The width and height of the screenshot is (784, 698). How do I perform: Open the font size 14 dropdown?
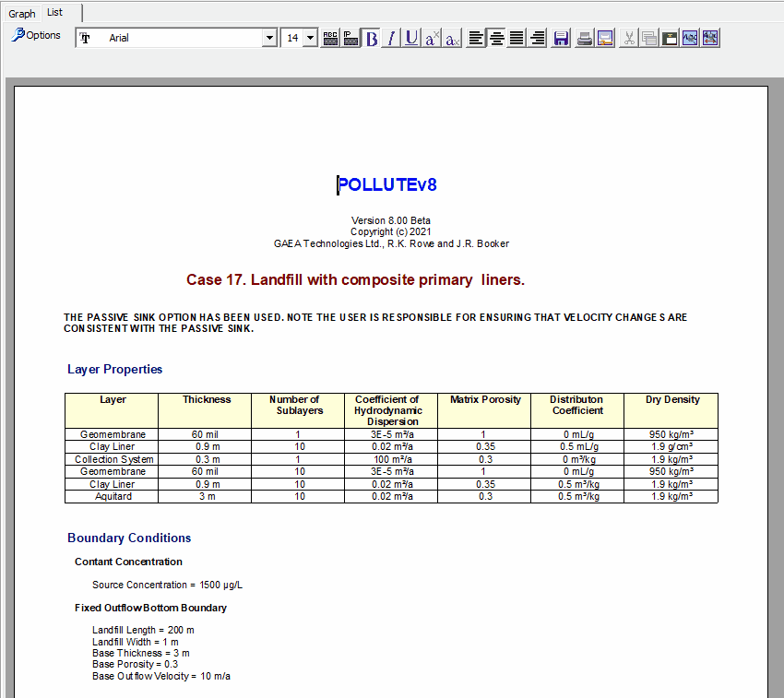311,38
